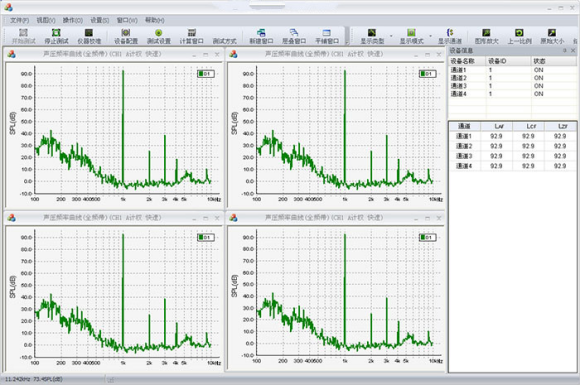This screenshot has height=385, width=580.
Task: Expand the 显示模式 display mode dropdown arrow
Action: pyautogui.click(x=430, y=36)
